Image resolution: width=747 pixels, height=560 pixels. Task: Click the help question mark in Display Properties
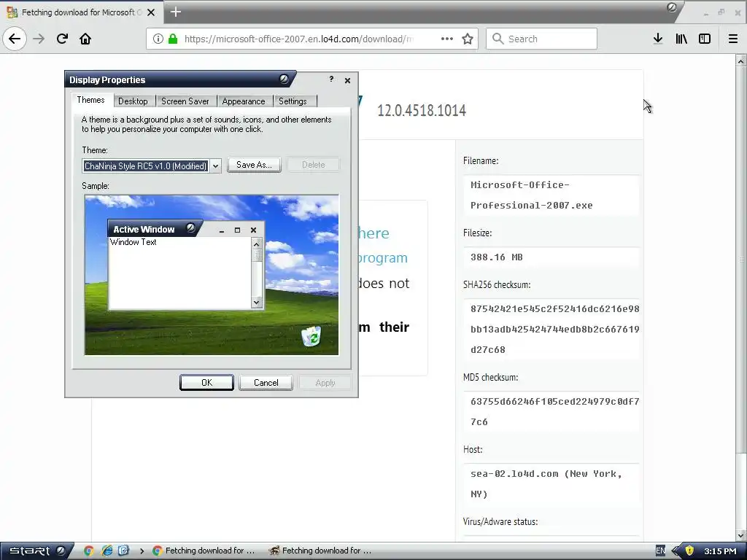[332, 79]
